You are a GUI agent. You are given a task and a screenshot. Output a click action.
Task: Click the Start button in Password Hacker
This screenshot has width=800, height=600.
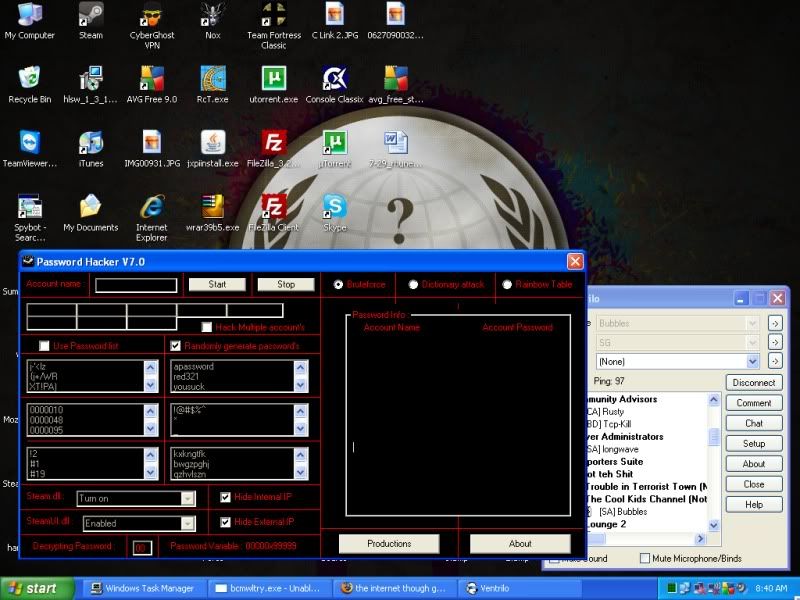tap(217, 284)
